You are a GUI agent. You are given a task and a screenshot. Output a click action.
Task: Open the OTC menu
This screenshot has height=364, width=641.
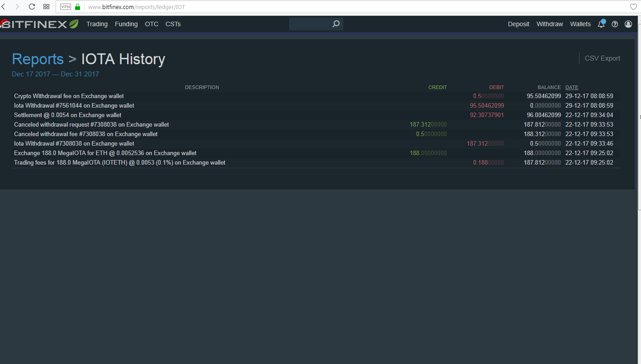(x=152, y=24)
